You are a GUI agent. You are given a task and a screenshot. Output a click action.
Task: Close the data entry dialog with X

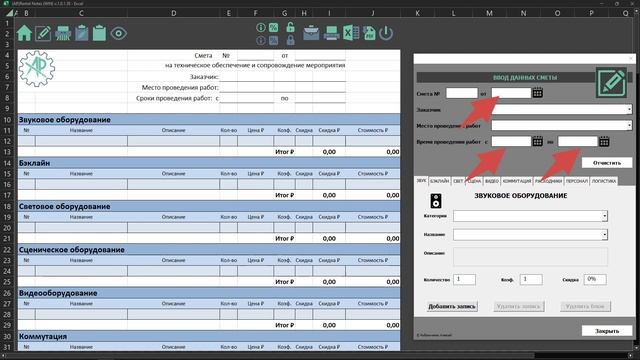pos(630,59)
